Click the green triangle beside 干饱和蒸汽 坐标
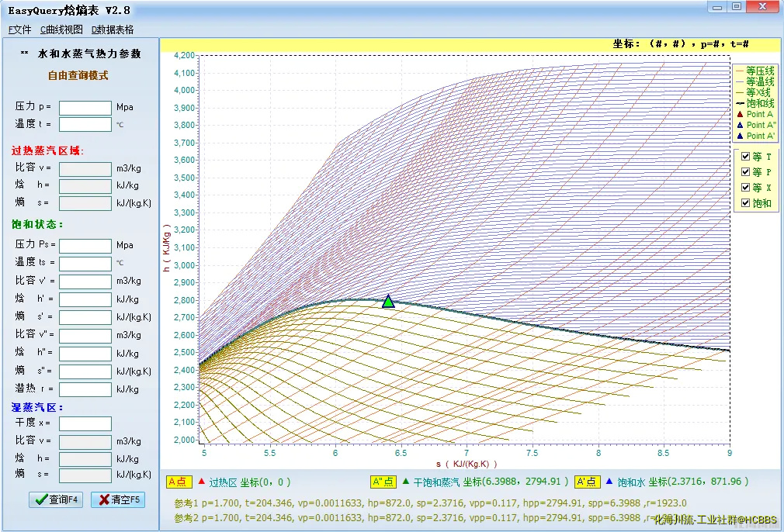The image size is (784, 532). pyautogui.click(x=405, y=482)
